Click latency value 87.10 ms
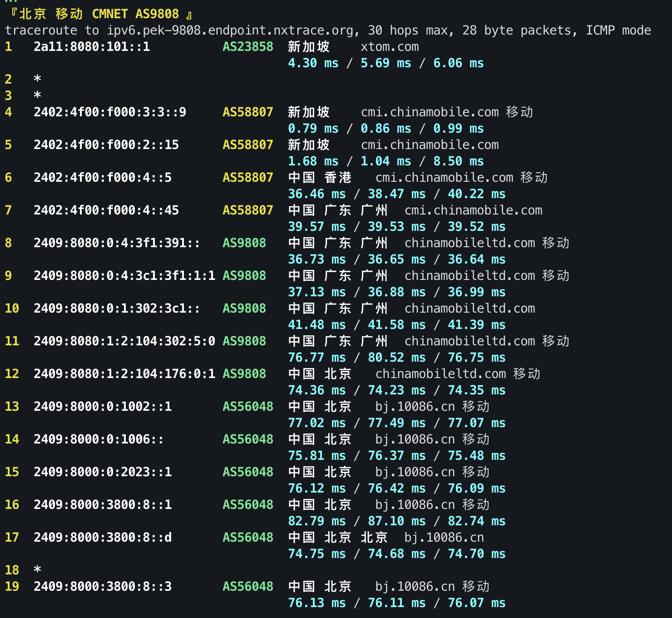Viewport: 672px width, 618px height. 397,521
